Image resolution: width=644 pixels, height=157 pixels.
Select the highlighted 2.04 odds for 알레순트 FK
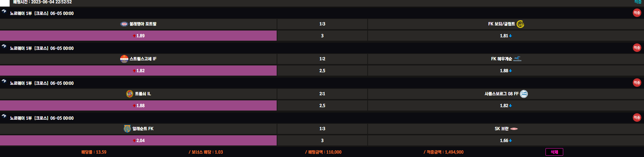(x=139, y=140)
